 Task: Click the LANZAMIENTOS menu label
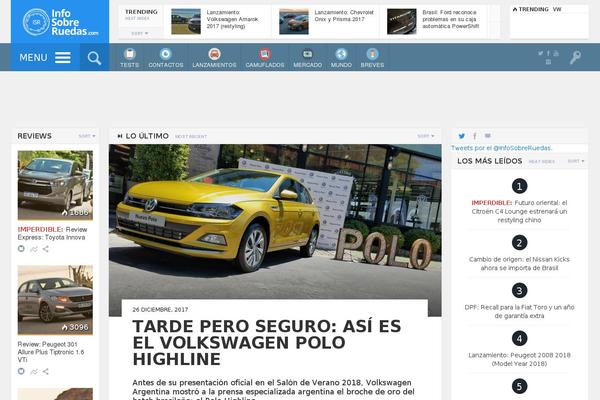214,65
